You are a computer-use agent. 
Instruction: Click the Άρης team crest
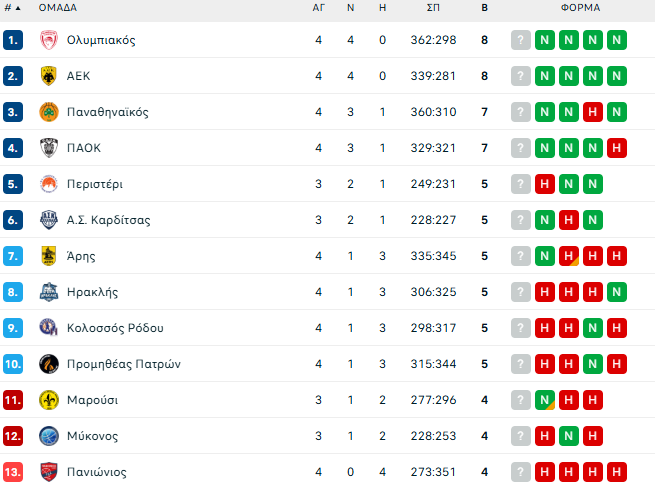[48, 256]
